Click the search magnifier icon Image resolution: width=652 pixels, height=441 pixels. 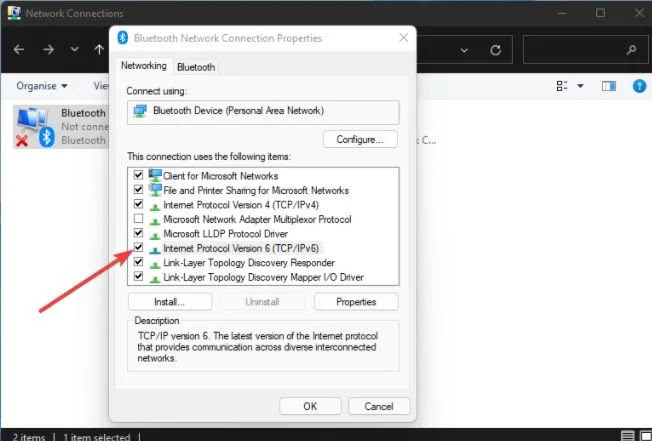[x=631, y=50]
